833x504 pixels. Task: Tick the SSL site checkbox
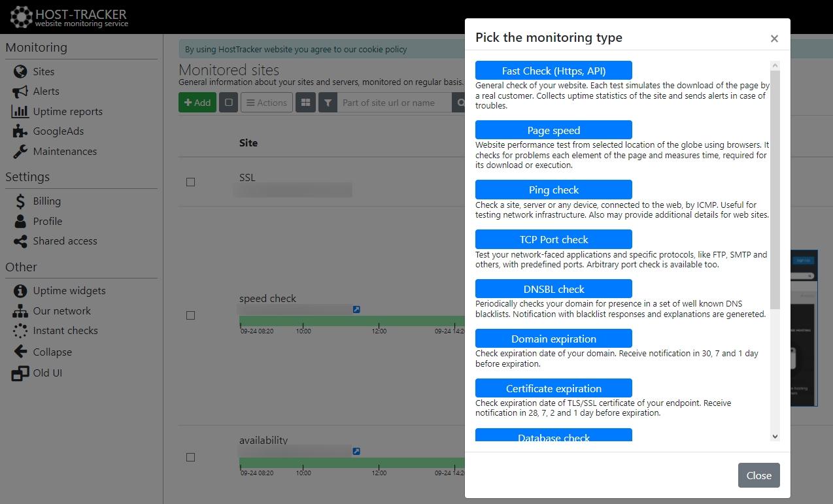click(x=190, y=182)
